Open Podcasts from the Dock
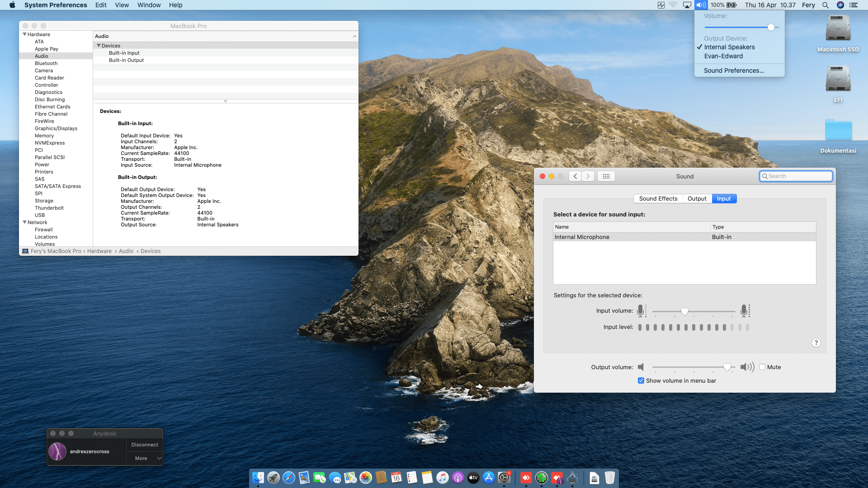 (x=458, y=478)
